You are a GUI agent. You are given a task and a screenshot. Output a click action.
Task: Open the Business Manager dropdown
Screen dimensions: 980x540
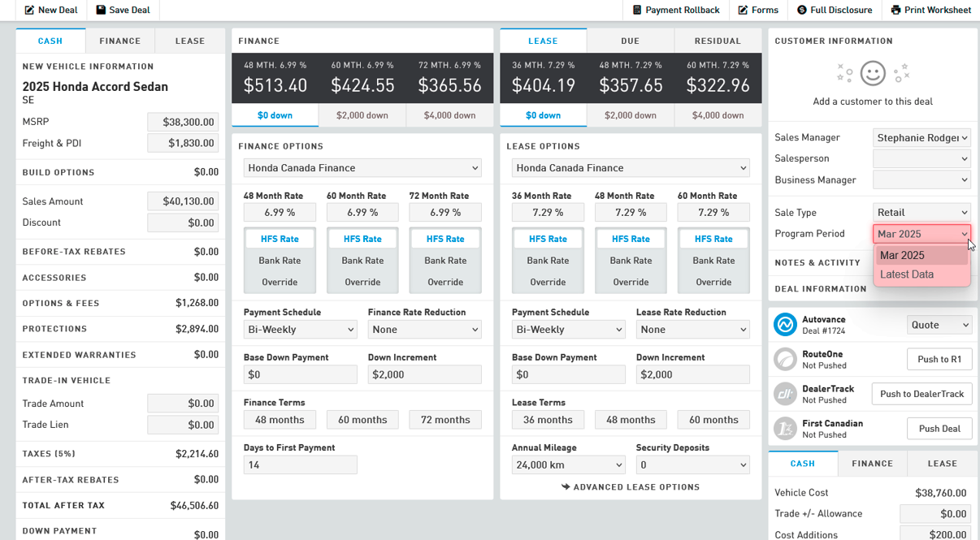coord(922,180)
